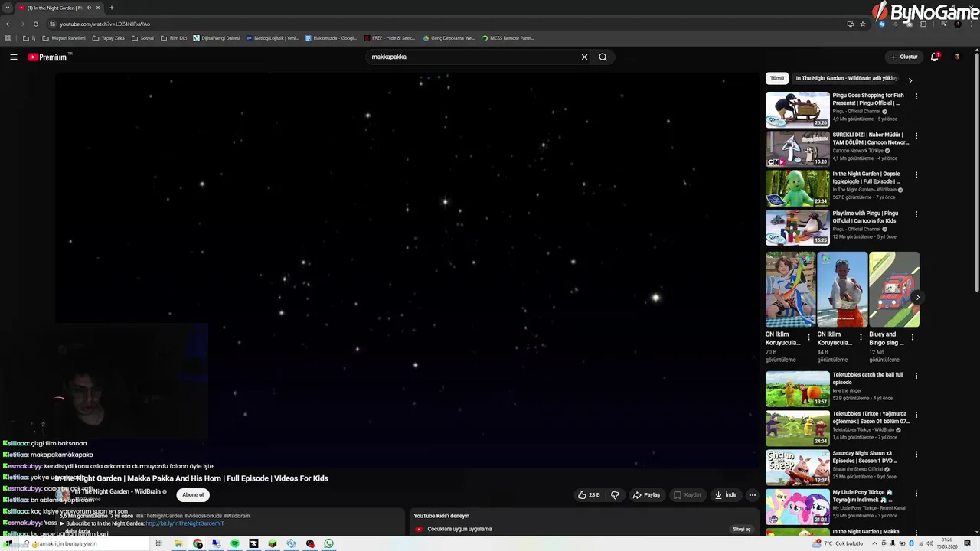Click the #WildBrain hashtag

[x=237, y=516]
